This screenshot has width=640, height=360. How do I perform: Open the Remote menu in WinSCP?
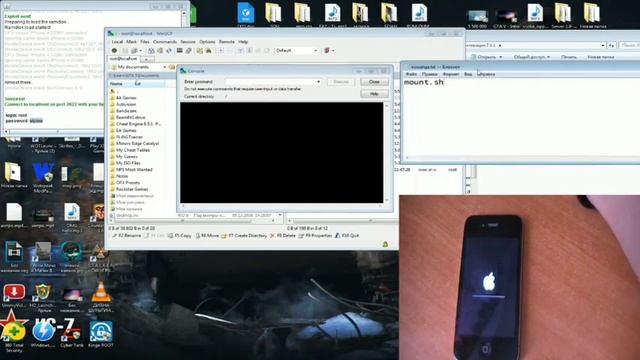tap(227, 42)
